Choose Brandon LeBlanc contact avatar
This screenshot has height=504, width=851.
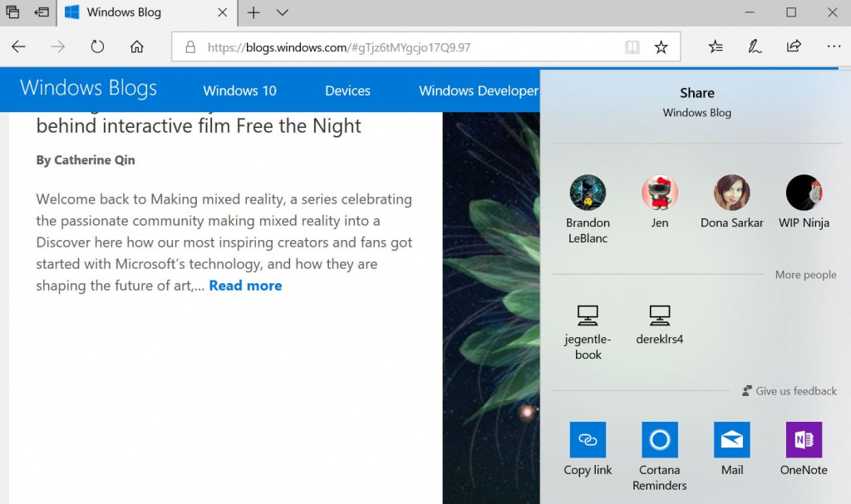click(588, 193)
